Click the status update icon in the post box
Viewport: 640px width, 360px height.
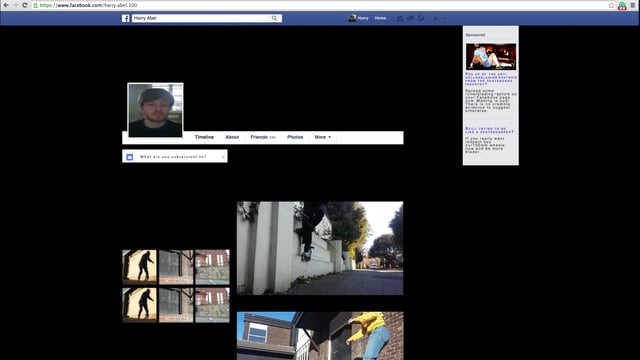[129, 157]
